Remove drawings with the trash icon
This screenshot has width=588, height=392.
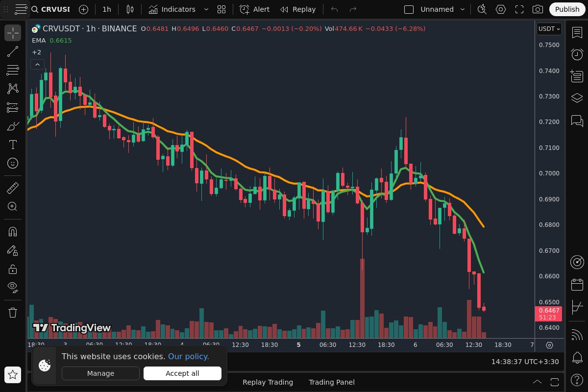pos(13,312)
